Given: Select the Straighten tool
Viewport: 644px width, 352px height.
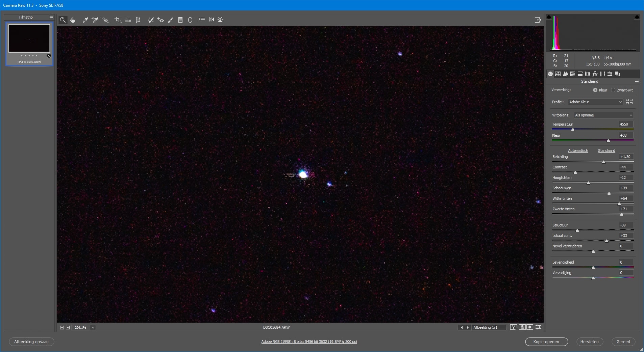Looking at the screenshot, I should point(128,20).
